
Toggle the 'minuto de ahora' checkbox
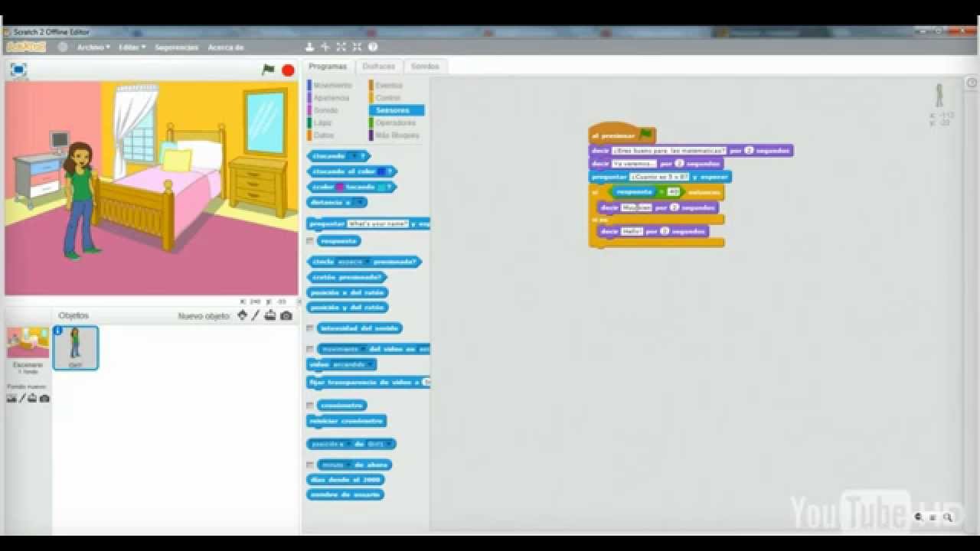310,465
